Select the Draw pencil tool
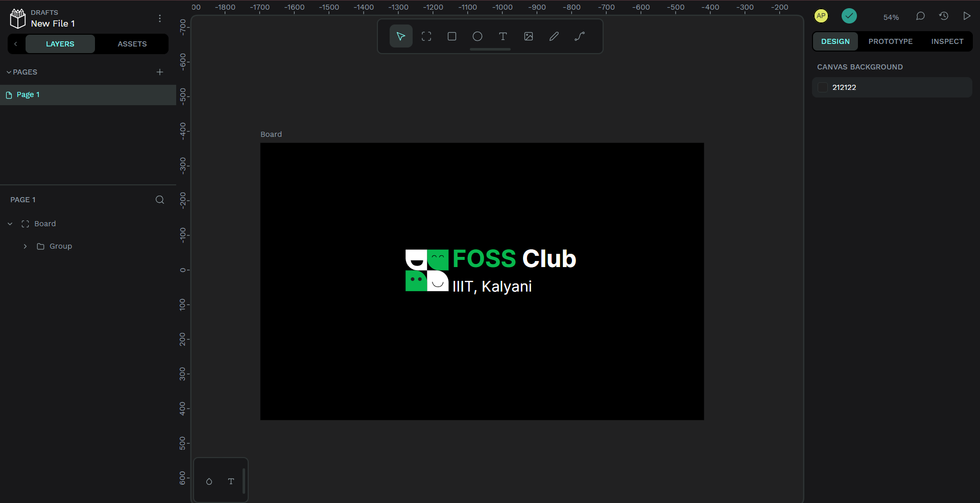 pyautogui.click(x=554, y=36)
